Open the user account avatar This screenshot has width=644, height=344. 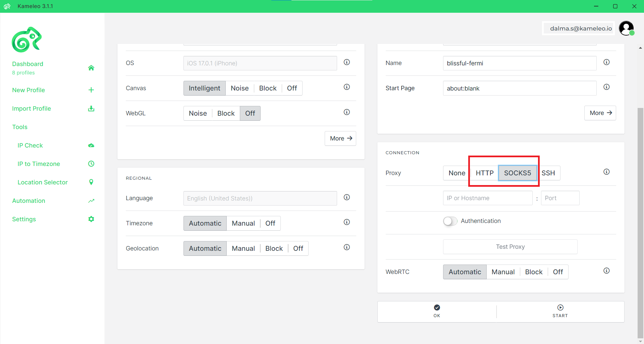pyautogui.click(x=626, y=28)
